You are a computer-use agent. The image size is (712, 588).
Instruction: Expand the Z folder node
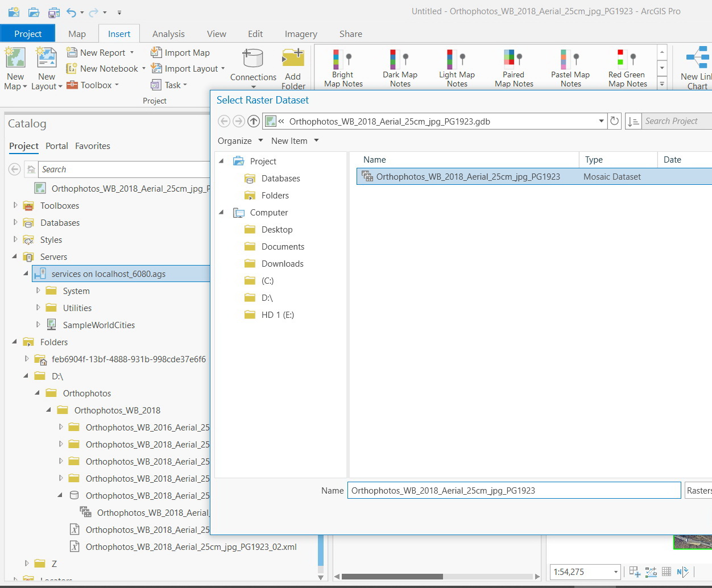27,564
